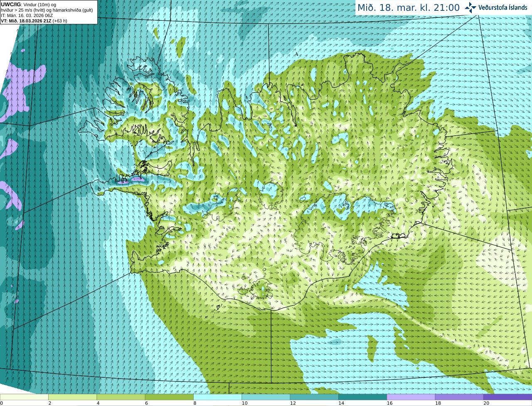This screenshot has height=406, width=532.
Task: Pick the above 20 m/s deep purple swatch
Action: pos(507,397)
